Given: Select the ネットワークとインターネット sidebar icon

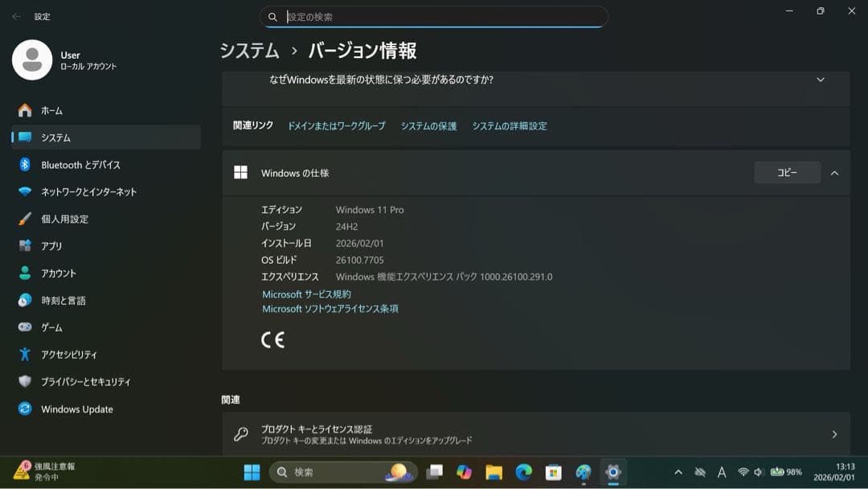Looking at the screenshot, I should (23, 191).
